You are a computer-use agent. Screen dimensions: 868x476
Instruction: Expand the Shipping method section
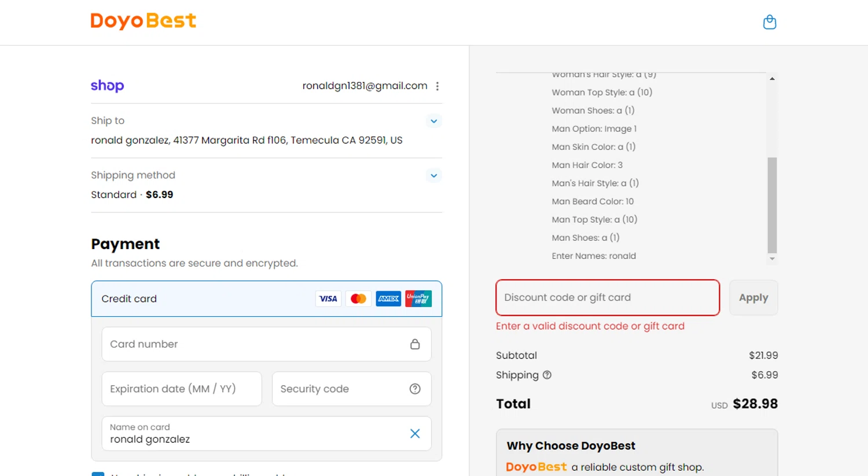(x=434, y=175)
